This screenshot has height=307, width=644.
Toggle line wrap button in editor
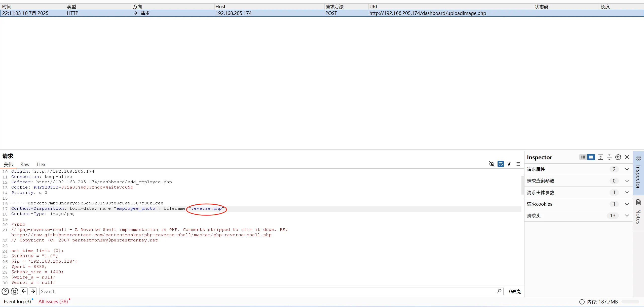[x=501, y=164]
